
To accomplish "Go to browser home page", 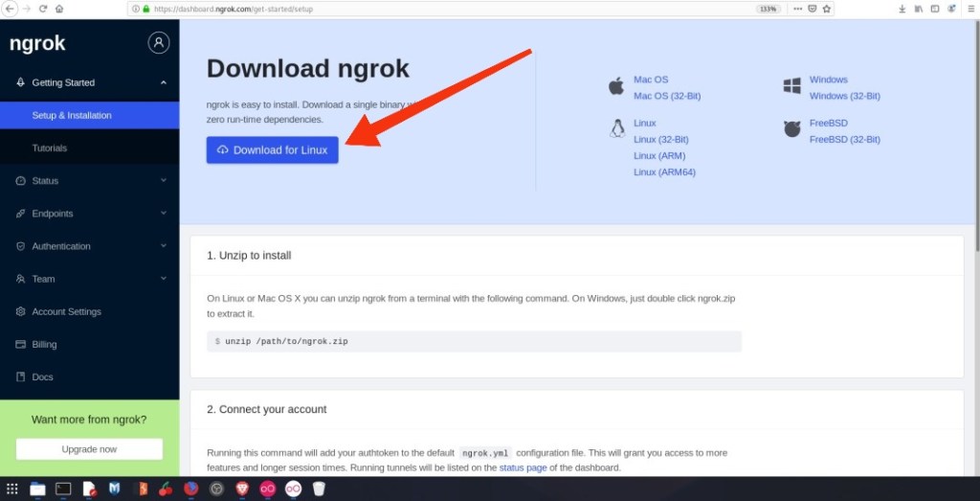I will 59,9.
